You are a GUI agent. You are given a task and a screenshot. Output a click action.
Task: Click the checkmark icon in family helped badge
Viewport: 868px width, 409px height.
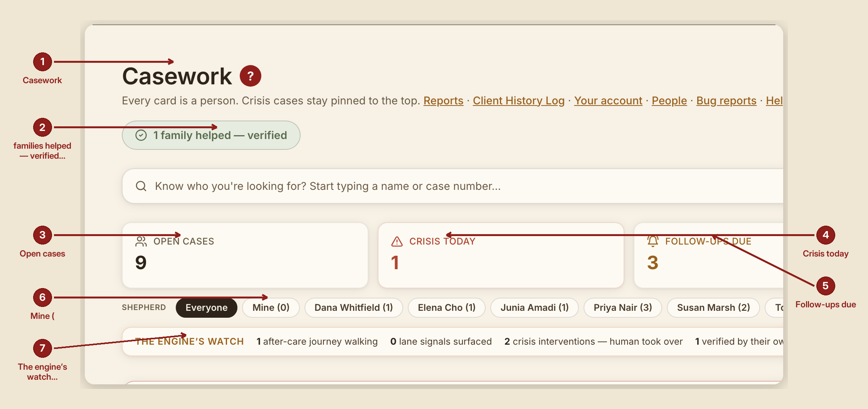[141, 135]
